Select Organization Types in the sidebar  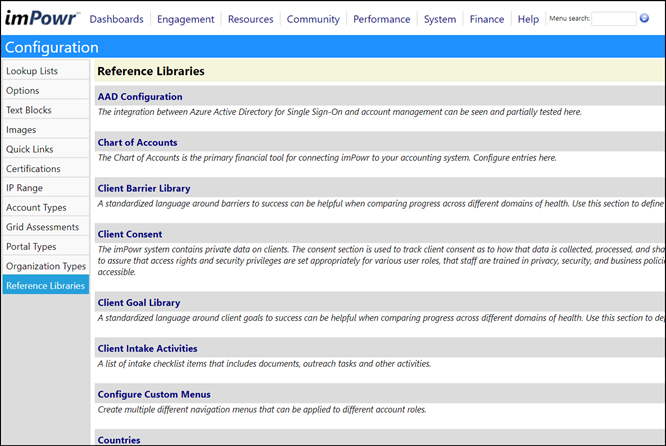pyautogui.click(x=45, y=266)
